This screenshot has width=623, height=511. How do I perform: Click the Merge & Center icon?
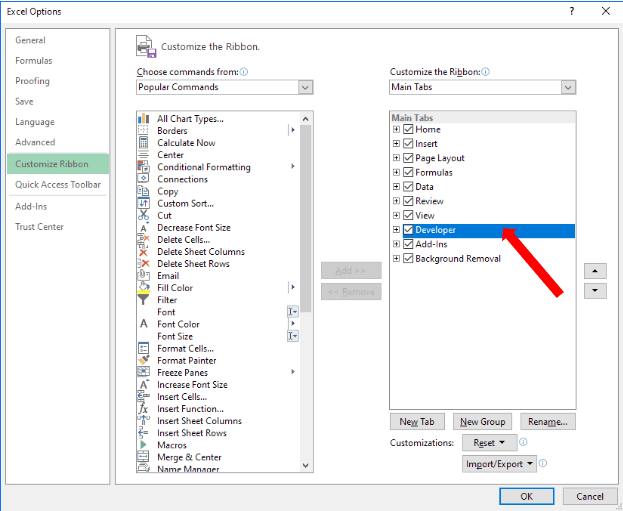click(x=143, y=457)
